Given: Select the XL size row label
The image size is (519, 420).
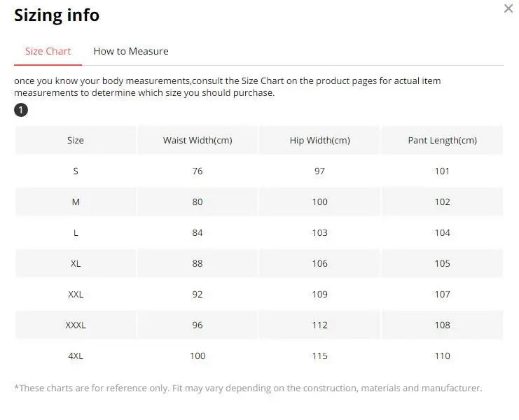Looking at the screenshot, I should point(76,264).
